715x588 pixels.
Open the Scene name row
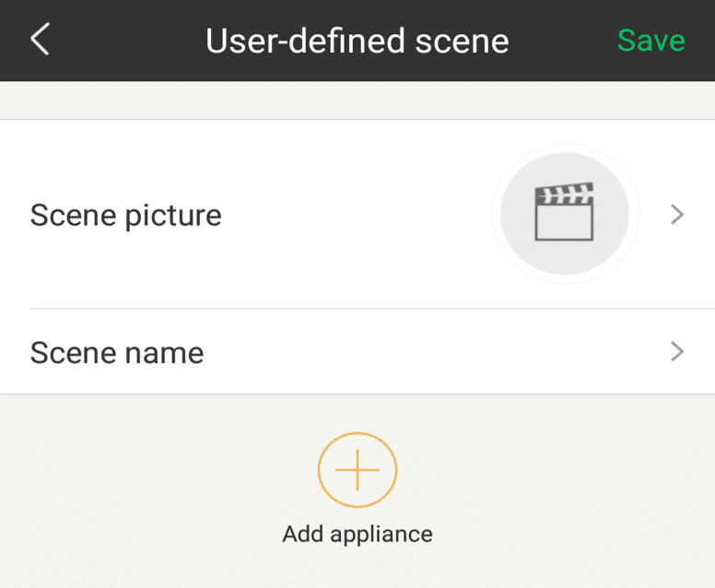coord(357,352)
